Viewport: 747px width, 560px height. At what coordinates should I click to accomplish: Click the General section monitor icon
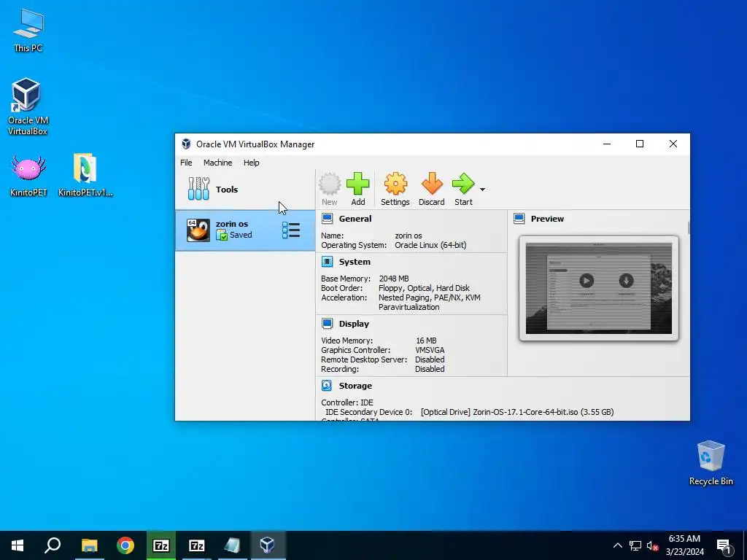tap(327, 219)
